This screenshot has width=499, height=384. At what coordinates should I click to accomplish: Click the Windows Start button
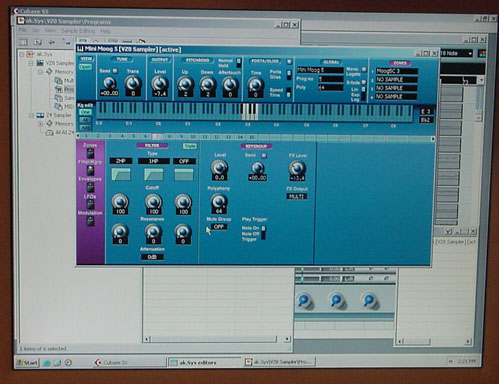click(x=28, y=362)
